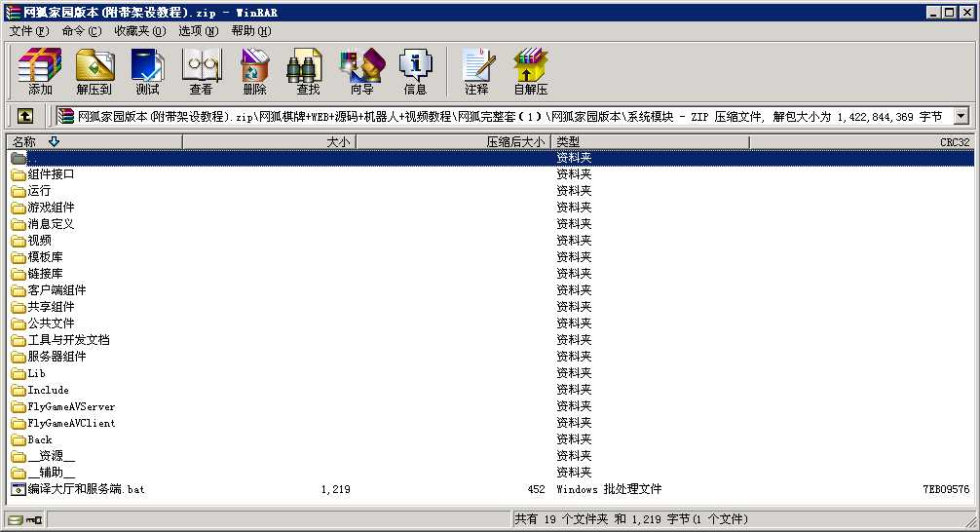Select the __资源__ folder name
This screenshot has height=532, width=980.
point(52,456)
